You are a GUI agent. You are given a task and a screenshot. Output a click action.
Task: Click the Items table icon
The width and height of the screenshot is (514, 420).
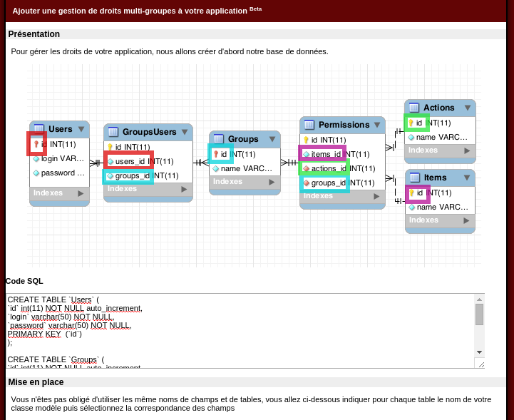pyautogui.click(x=415, y=178)
